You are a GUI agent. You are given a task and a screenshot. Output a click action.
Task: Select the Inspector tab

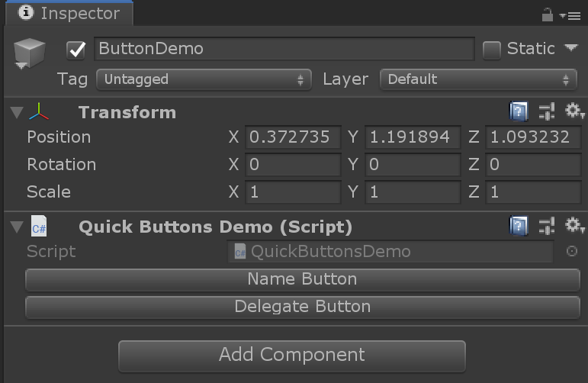point(69,14)
